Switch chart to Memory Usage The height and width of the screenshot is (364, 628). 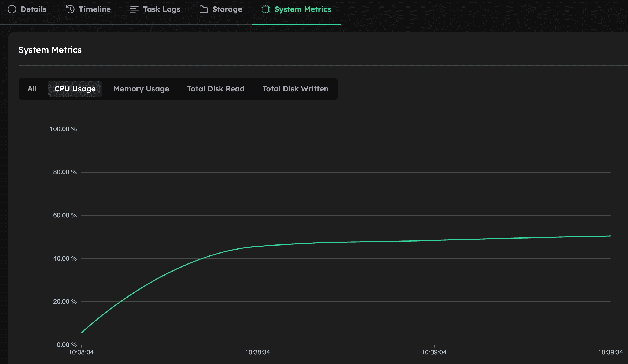click(141, 89)
